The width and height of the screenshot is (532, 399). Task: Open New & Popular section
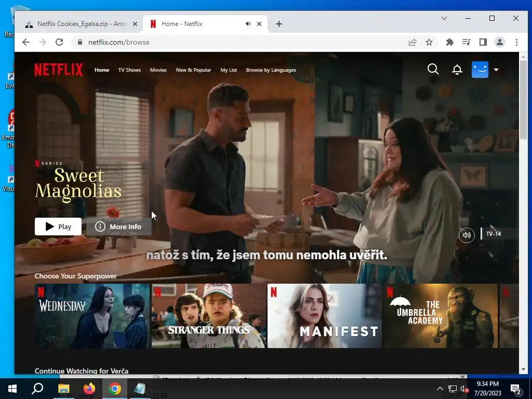tap(193, 70)
